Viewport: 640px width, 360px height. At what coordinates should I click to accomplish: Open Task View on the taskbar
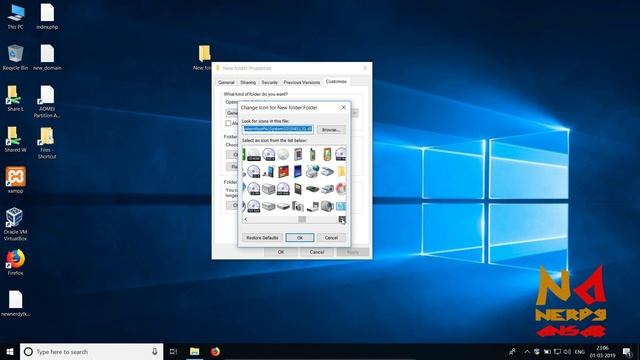173,351
